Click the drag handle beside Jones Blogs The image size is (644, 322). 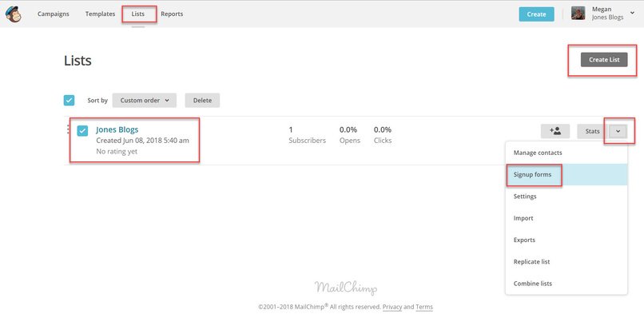[68, 129]
